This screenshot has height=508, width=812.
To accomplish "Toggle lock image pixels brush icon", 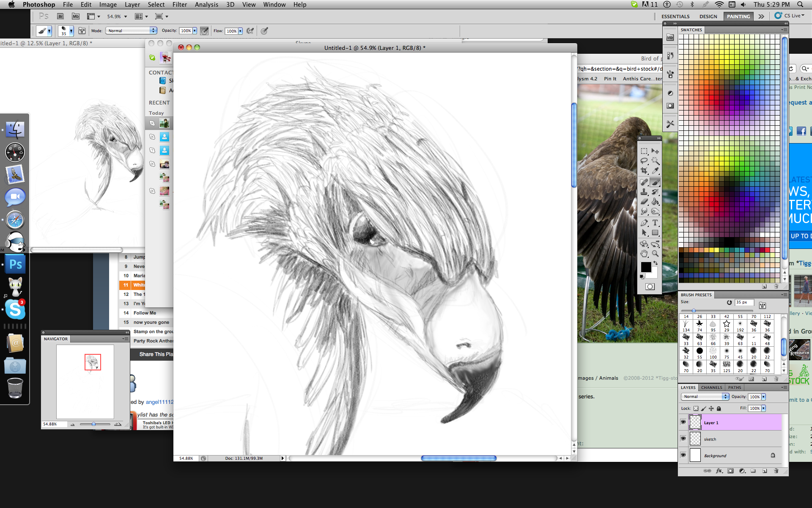I will [704, 409].
